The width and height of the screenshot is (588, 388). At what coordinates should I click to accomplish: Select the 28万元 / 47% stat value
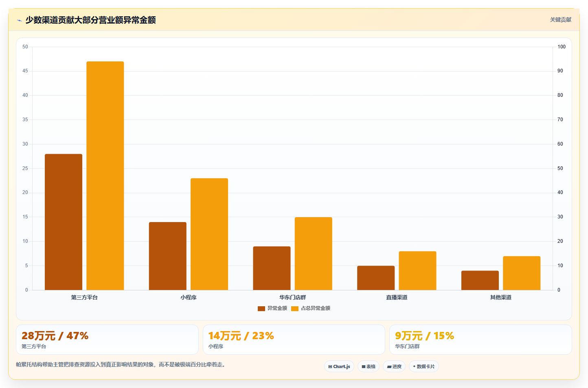(x=55, y=336)
